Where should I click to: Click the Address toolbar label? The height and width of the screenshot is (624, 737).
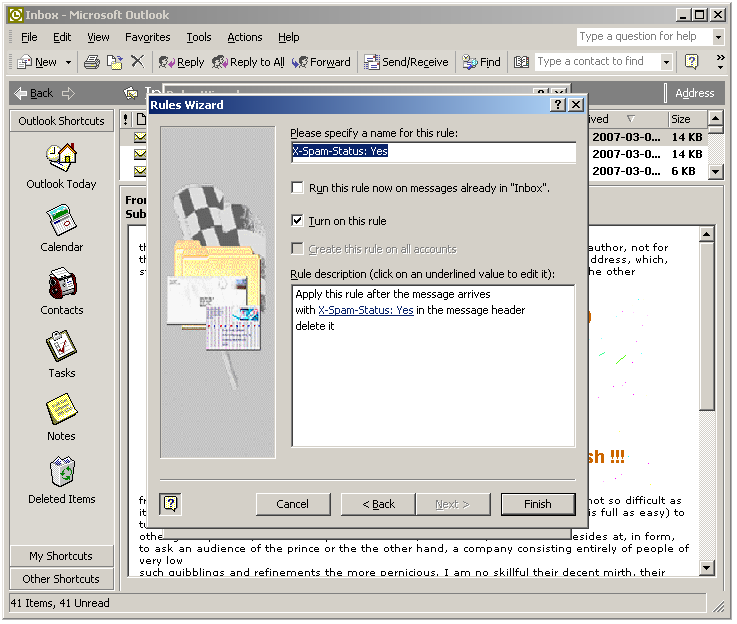(694, 94)
